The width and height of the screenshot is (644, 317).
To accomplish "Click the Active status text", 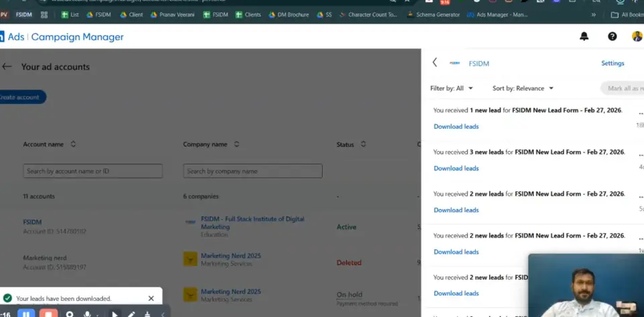I will tap(346, 227).
